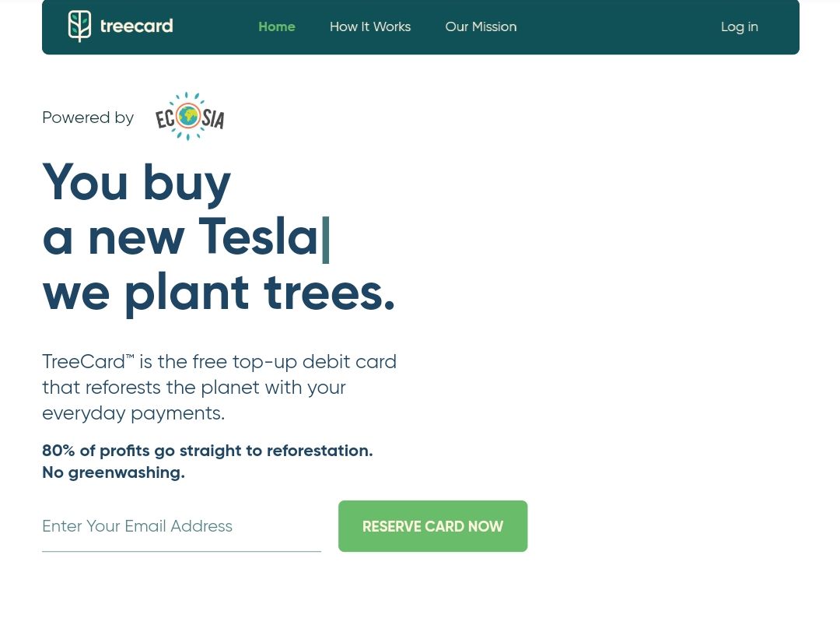Open the Our Mission nav link
The image size is (840, 639).
pos(481,26)
